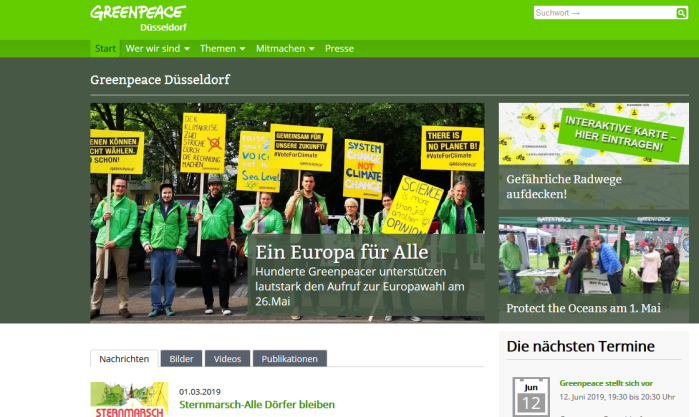Click the search magnifier icon
The image size is (699, 417).
tap(682, 13)
